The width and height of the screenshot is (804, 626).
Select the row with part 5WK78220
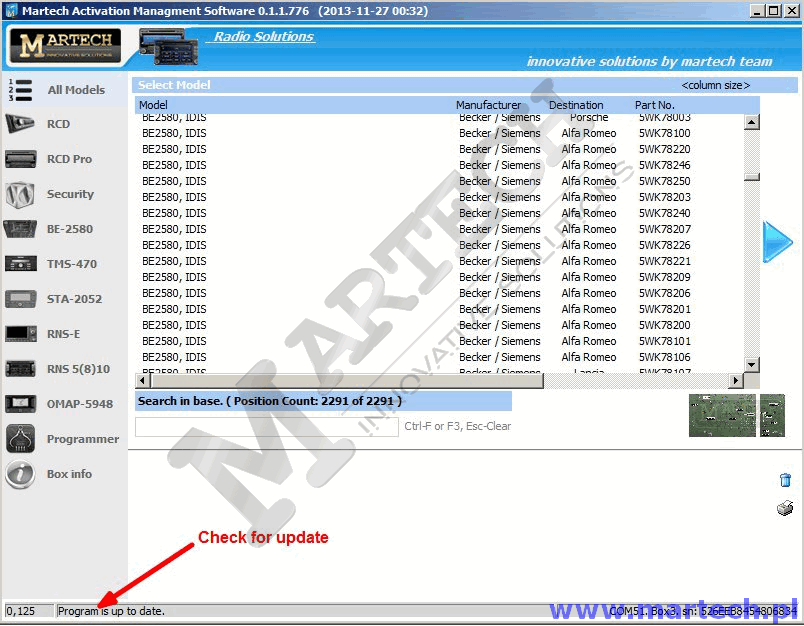(x=441, y=149)
